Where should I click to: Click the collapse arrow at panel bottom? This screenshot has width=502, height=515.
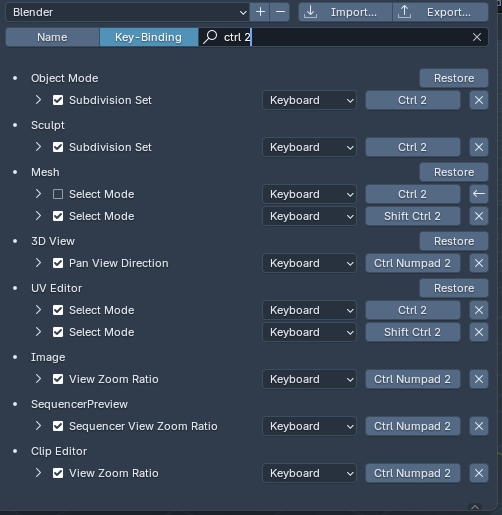pos(475,507)
